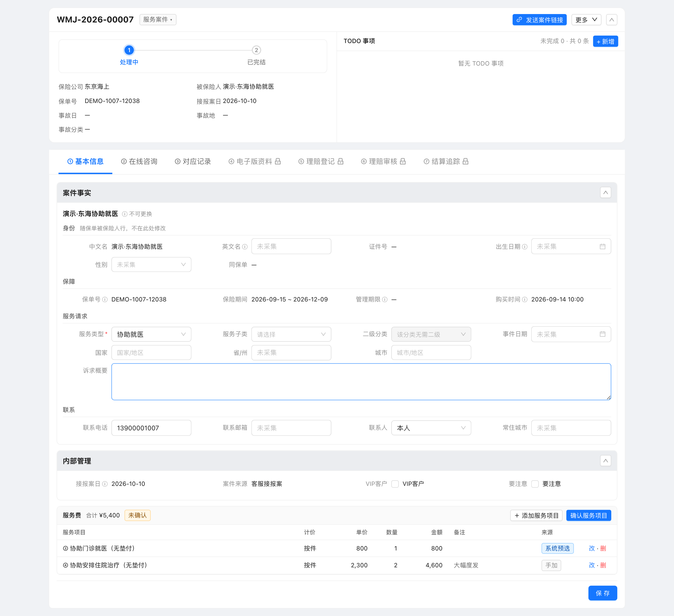Click lock icon on 电子版资料 tab
Viewport: 674px width, 616px height.
tap(278, 162)
